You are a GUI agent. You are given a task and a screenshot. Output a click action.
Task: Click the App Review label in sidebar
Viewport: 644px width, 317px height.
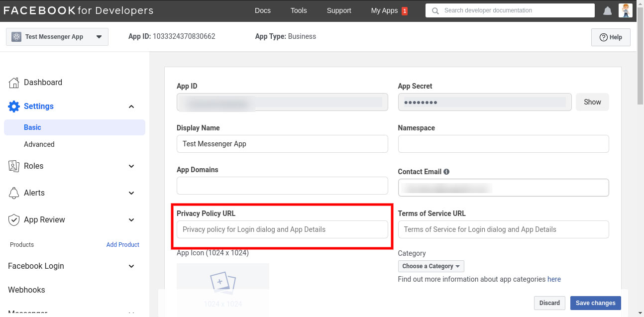tap(44, 220)
